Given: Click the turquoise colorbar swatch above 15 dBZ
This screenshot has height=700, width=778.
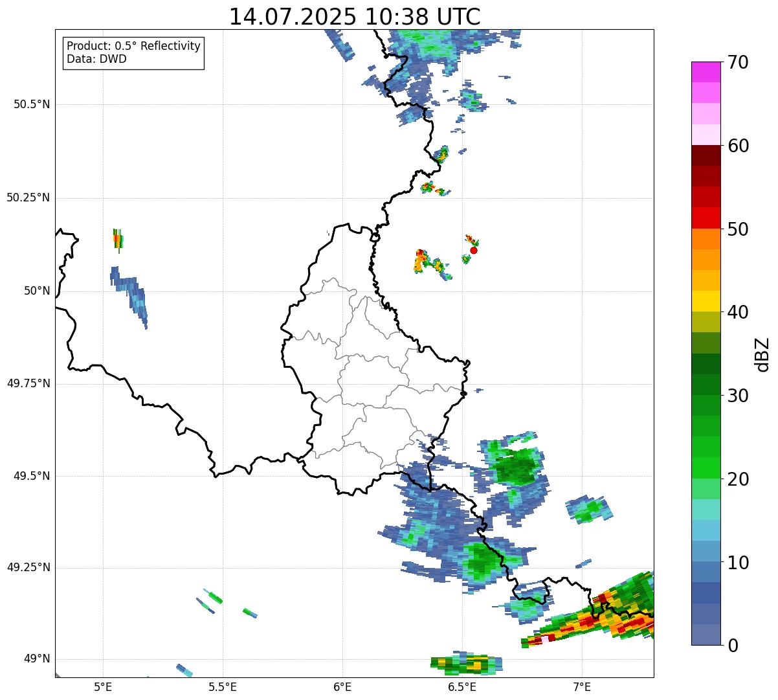Looking at the screenshot, I should coord(706,510).
